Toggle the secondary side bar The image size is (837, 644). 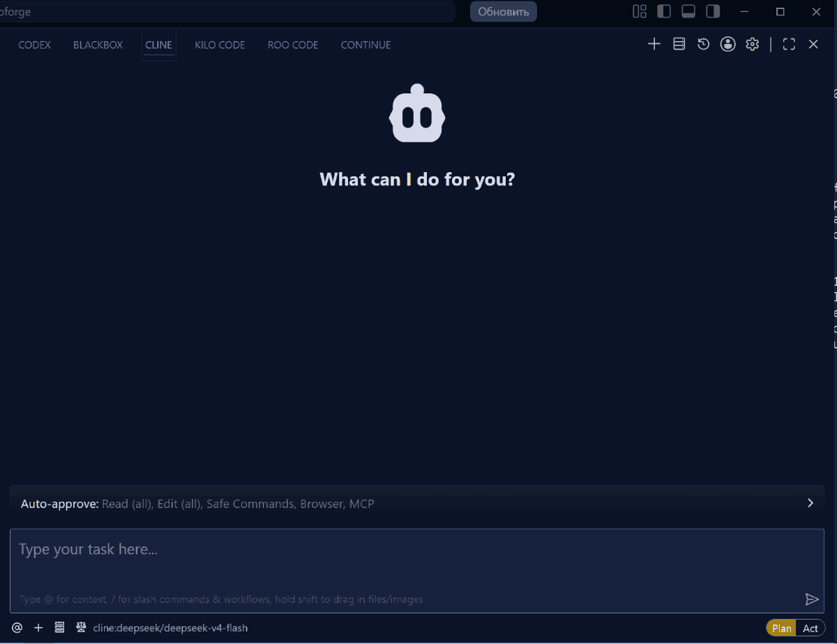pyautogui.click(x=713, y=11)
